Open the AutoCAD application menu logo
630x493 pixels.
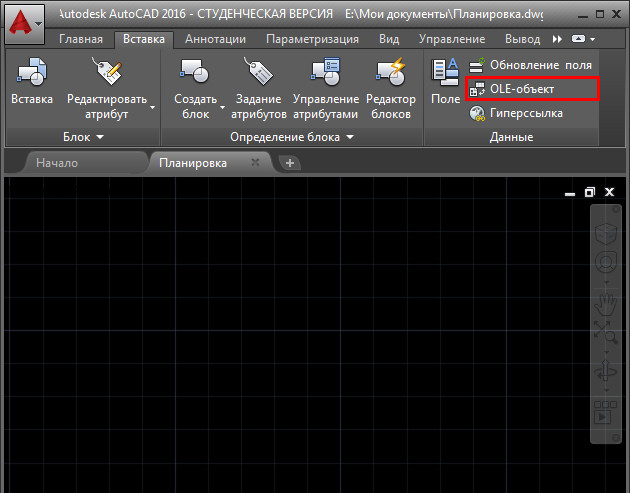click(25, 21)
